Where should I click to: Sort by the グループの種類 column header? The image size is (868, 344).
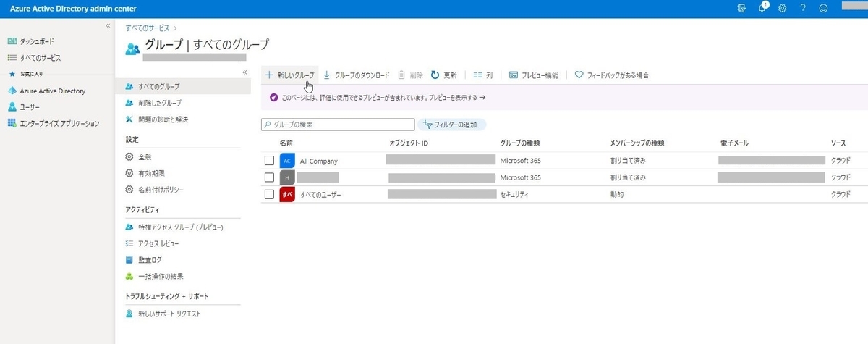point(520,143)
